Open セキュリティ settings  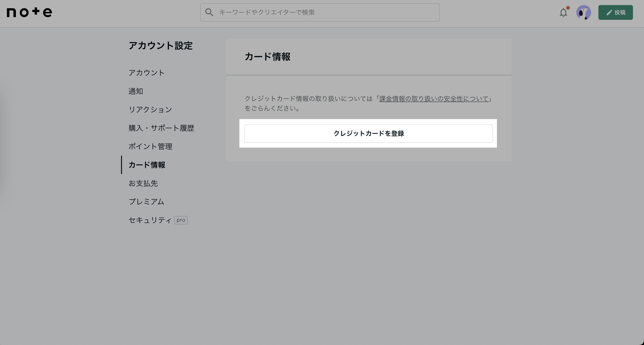click(x=150, y=220)
